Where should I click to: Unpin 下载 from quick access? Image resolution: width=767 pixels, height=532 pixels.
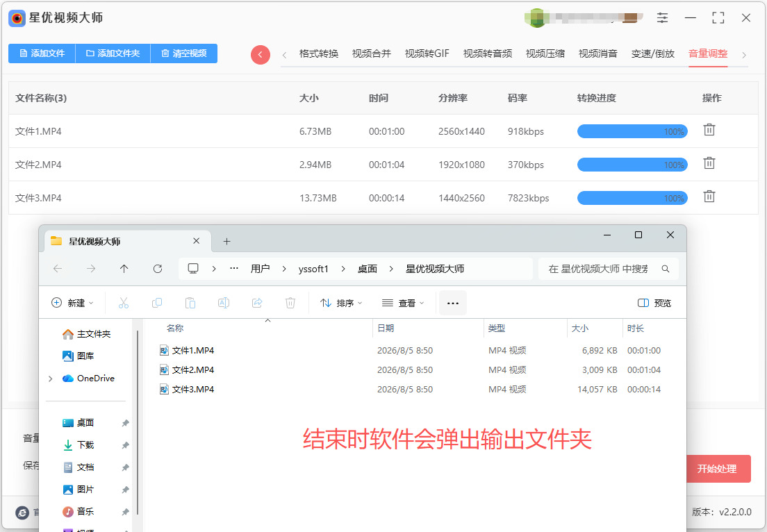tap(125, 445)
